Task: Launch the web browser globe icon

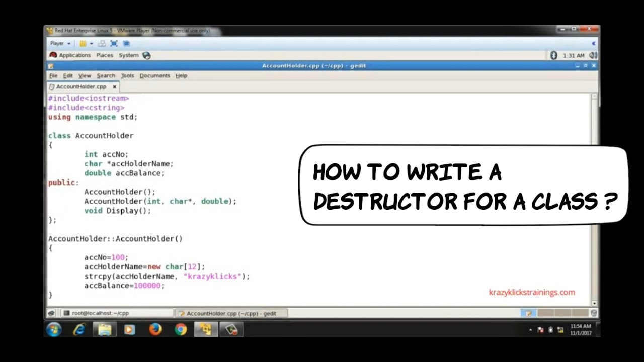Action: (146, 55)
